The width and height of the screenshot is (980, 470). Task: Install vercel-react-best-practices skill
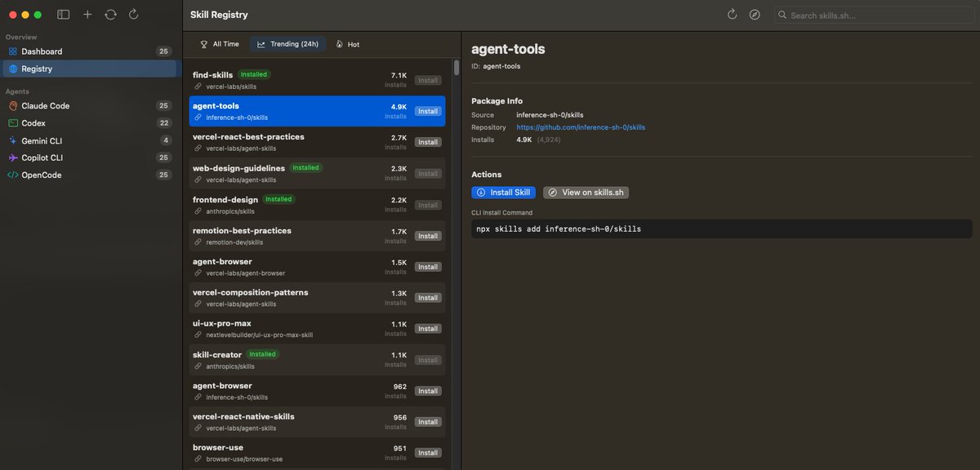428,142
